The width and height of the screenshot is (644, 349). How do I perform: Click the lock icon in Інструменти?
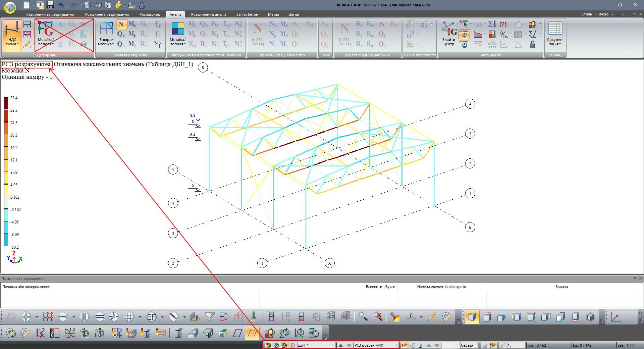(x=532, y=44)
